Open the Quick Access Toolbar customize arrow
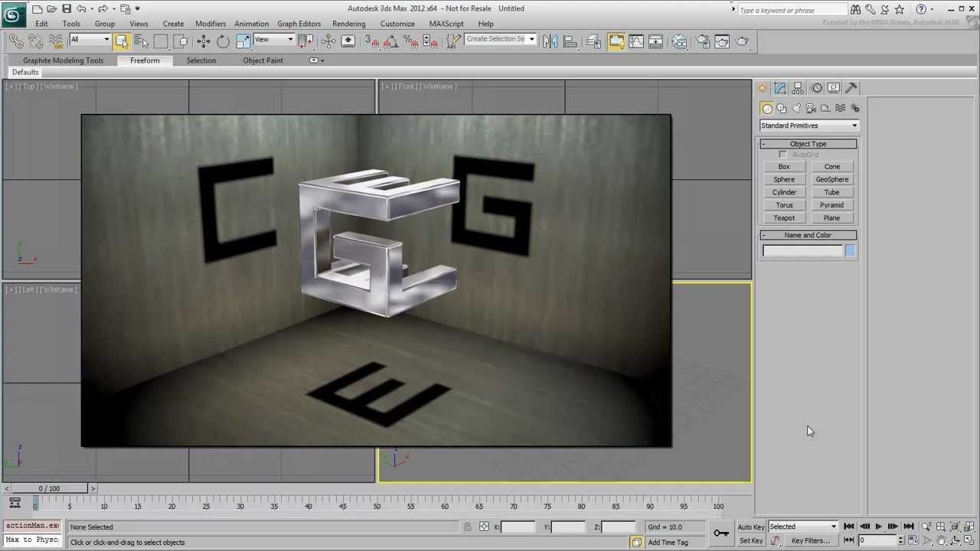This screenshot has width=980, height=551. [137, 8]
